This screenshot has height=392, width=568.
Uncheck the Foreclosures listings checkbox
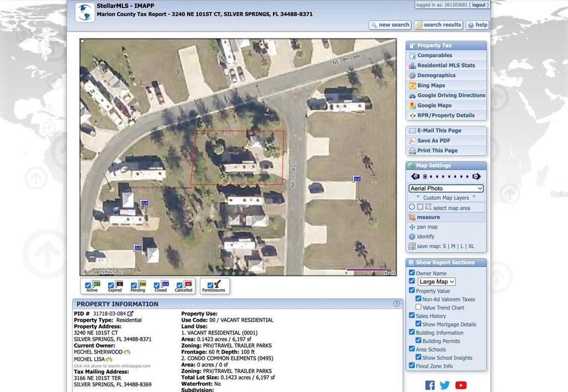point(210,286)
